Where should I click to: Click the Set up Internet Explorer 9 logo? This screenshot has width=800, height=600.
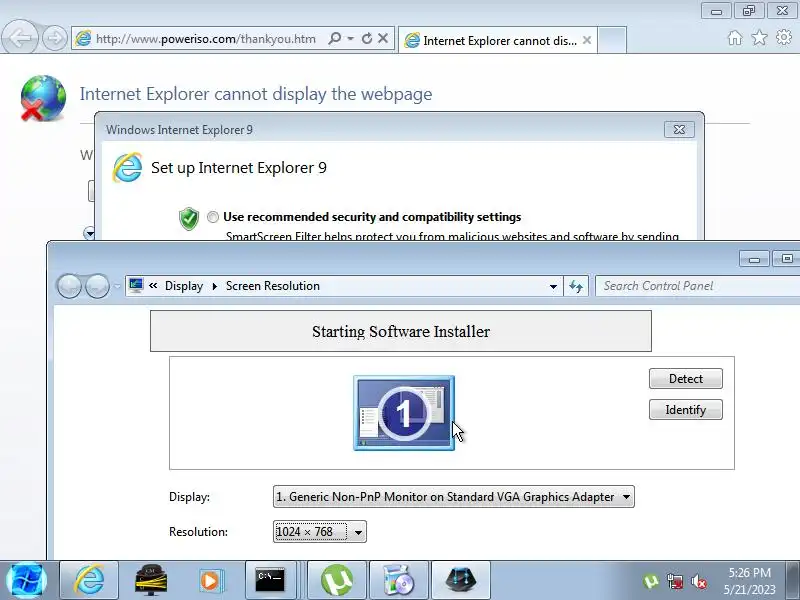pos(127,167)
